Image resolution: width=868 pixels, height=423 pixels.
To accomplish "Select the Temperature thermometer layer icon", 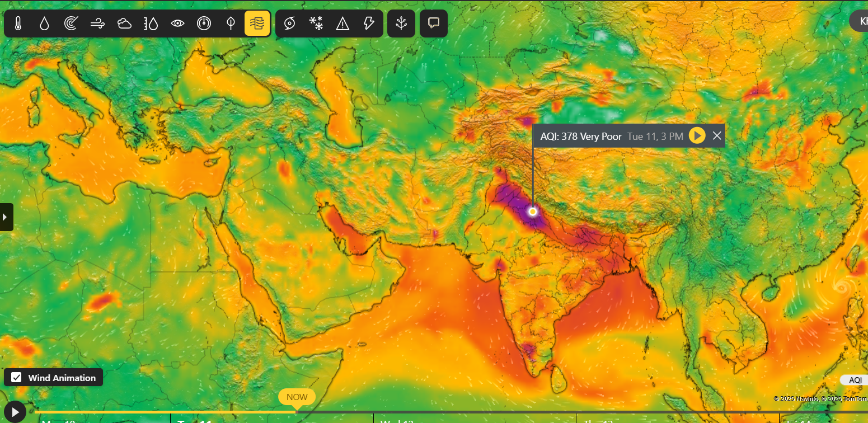I will tap(18, 23).
